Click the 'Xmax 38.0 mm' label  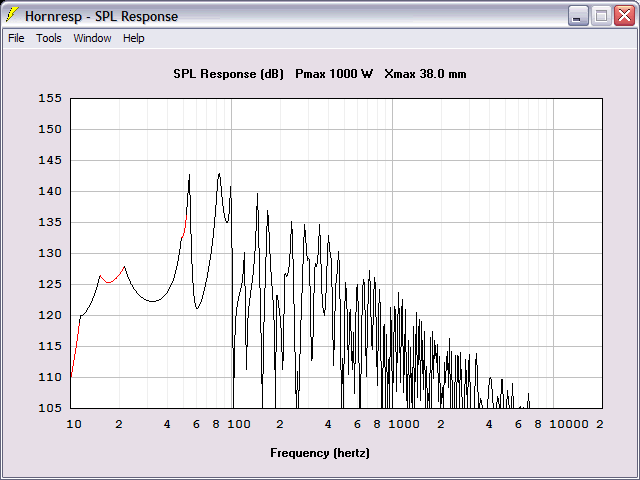pos(425,74)
